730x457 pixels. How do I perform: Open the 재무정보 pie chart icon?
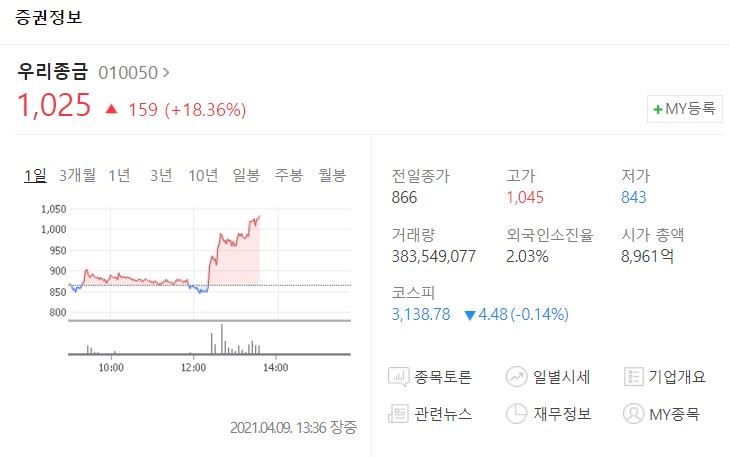pyautogui.click(x=516, y=413)
